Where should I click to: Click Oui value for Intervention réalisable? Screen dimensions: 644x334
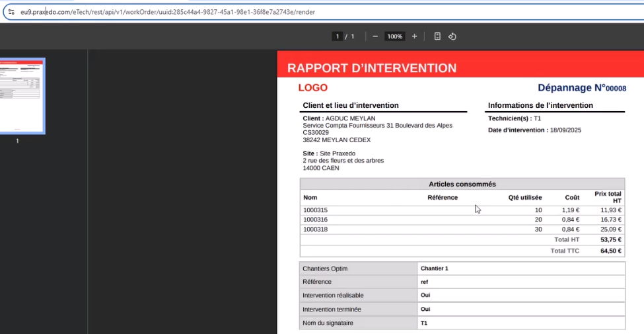pyautogui.click(x=425, y=296)
